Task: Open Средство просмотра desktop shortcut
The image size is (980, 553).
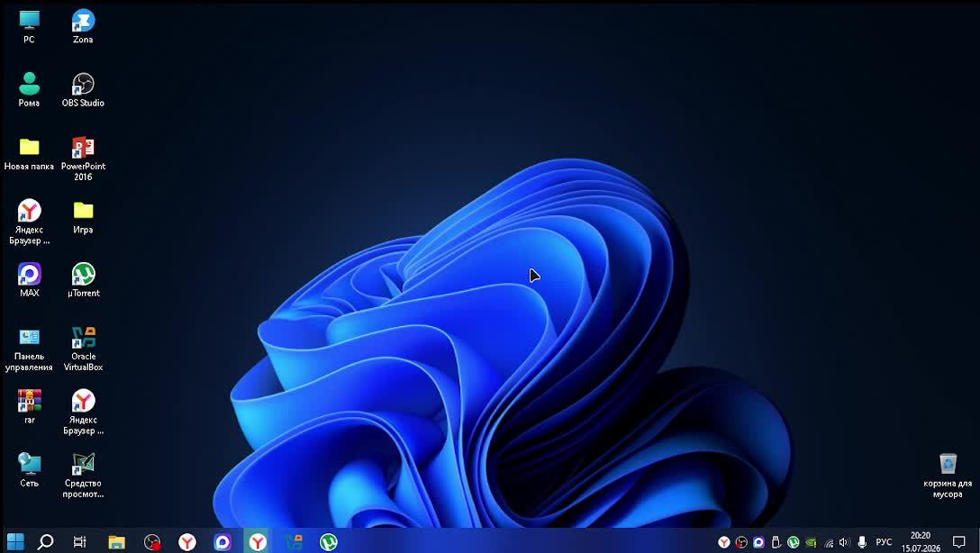Action: 83,476
